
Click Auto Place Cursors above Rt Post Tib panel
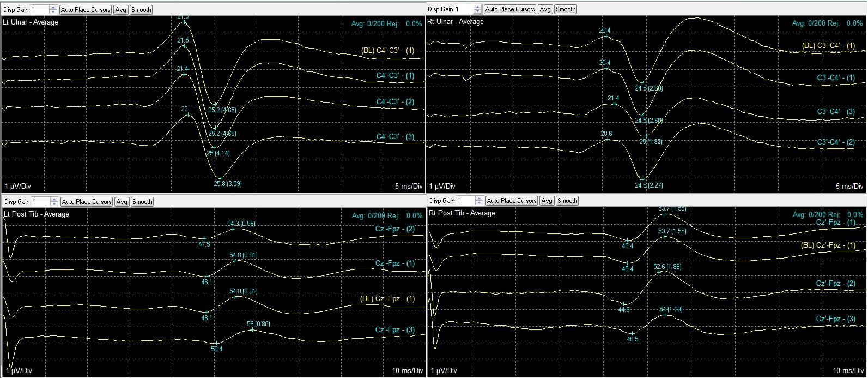click(x=511, y=201)
